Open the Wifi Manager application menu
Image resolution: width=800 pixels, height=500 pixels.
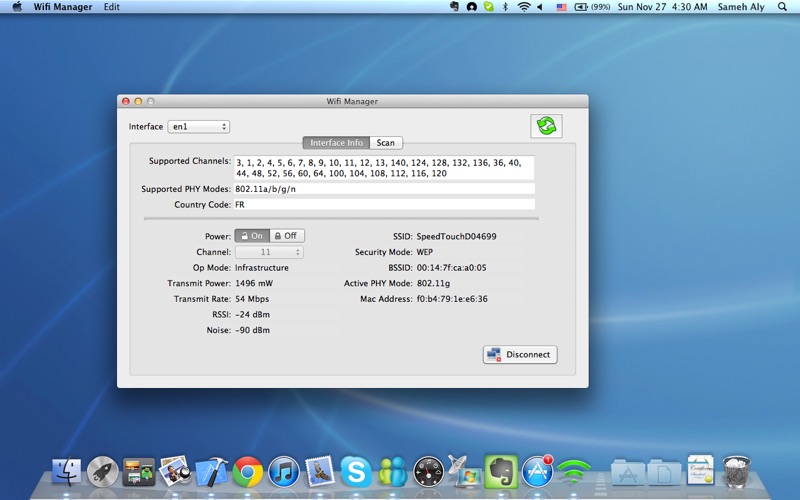[62, 7]
